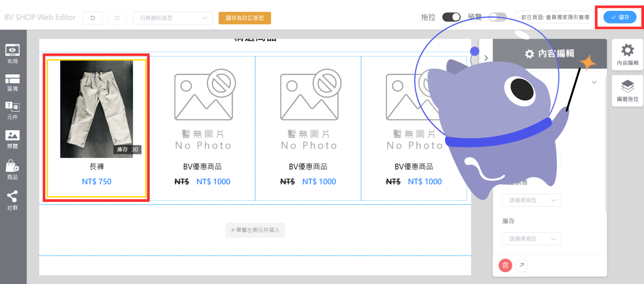Open the 商品 product sidebar icon

pyautogui.click(x=12, y=170)
